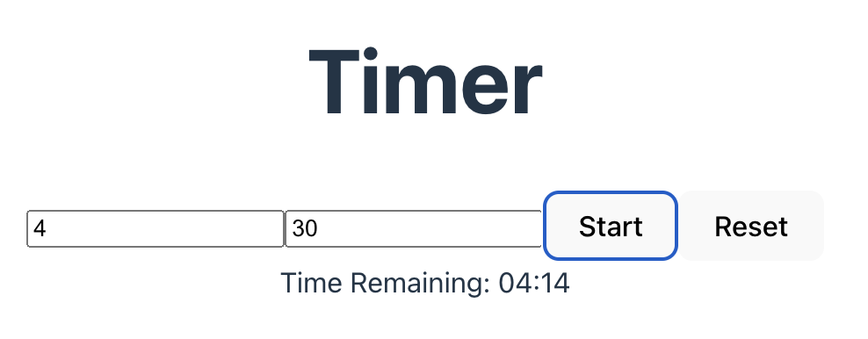Focus the minutes field containing 4

[x=156, y=228]
